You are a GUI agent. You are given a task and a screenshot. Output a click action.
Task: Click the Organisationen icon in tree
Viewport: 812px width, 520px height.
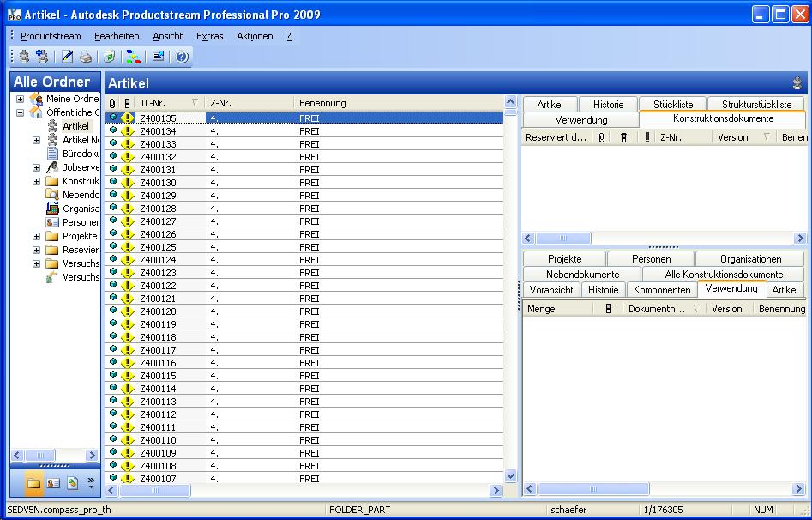[52, 209]
